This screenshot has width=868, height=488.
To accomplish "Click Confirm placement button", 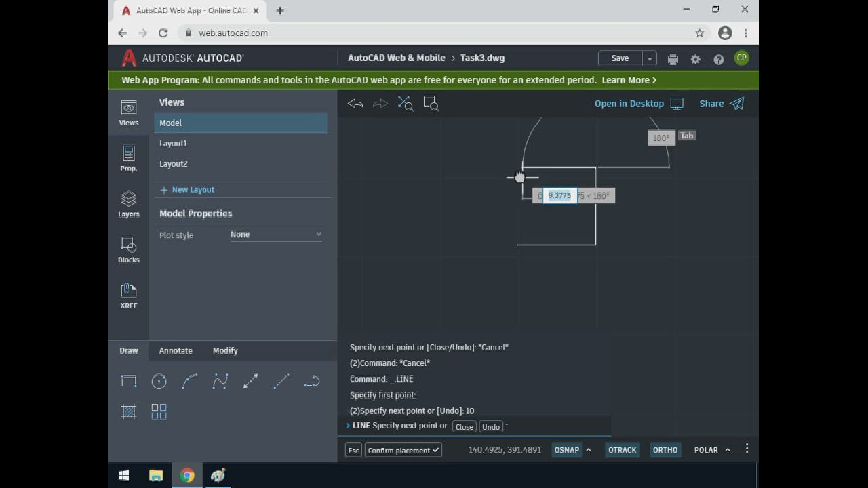I will pos(403,451).
